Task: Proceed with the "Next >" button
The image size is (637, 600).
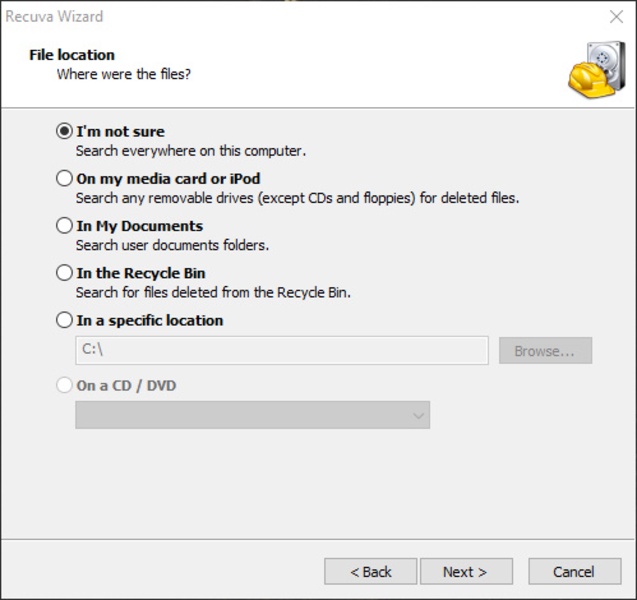Action: [x=465, y=572]
